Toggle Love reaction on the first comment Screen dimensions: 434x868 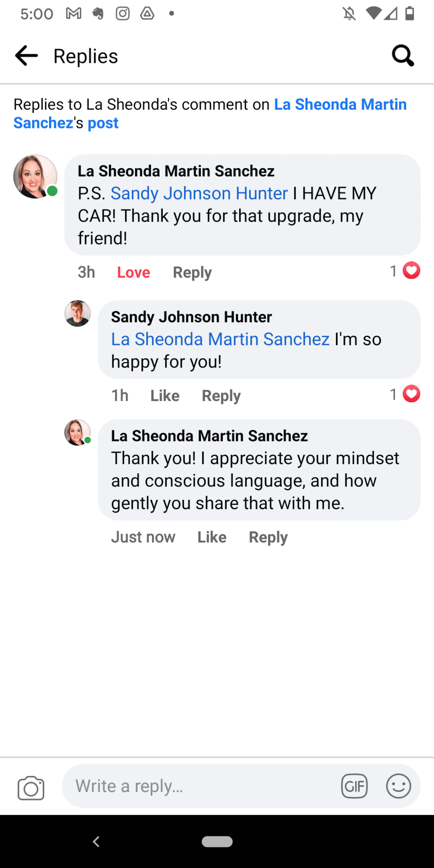click(133, 273)
